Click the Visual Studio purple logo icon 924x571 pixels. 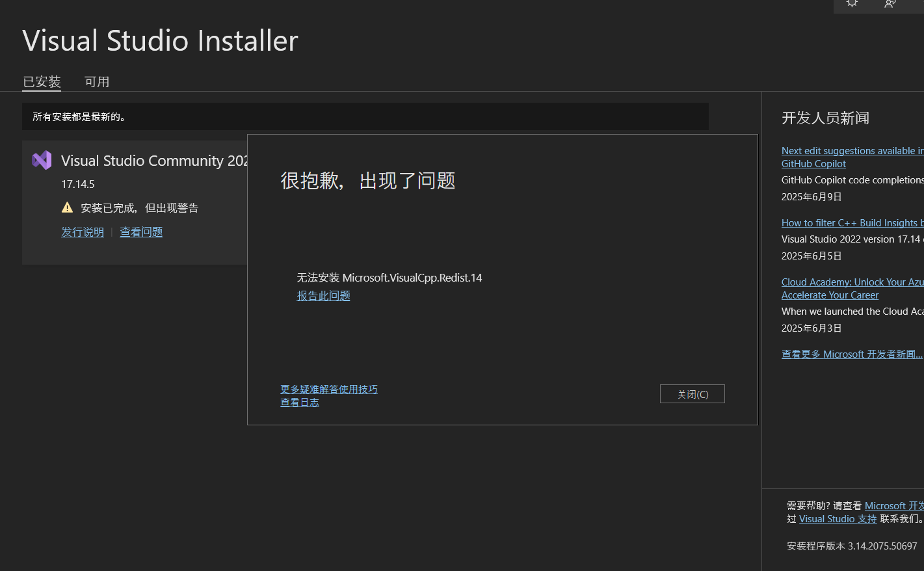42,160
